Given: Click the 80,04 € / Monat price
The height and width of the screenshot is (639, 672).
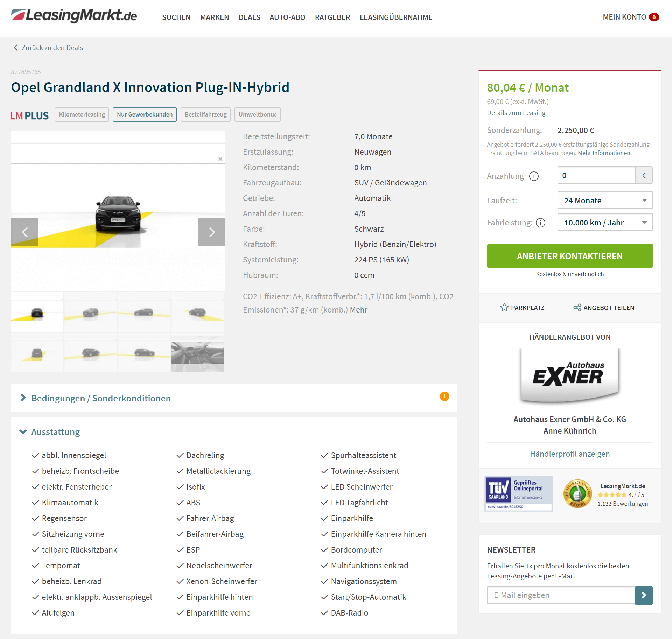Looking at the screenshot, I should pos(527,87).
